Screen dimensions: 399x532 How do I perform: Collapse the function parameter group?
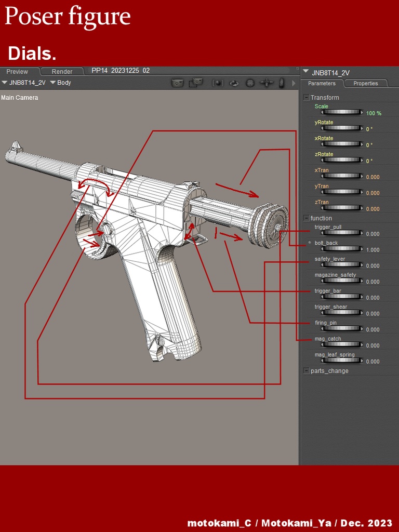pos(306,218)
